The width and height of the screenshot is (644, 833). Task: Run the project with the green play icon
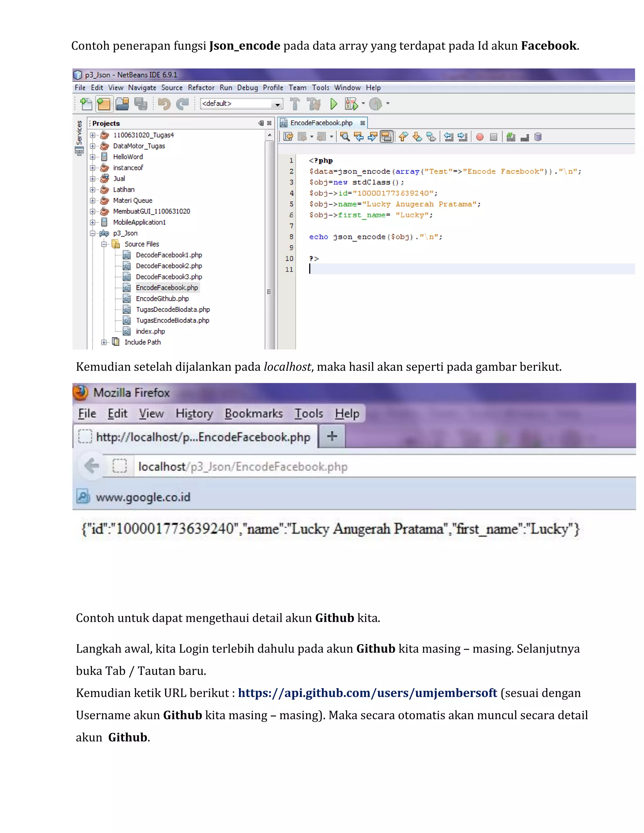coord(334,104)
